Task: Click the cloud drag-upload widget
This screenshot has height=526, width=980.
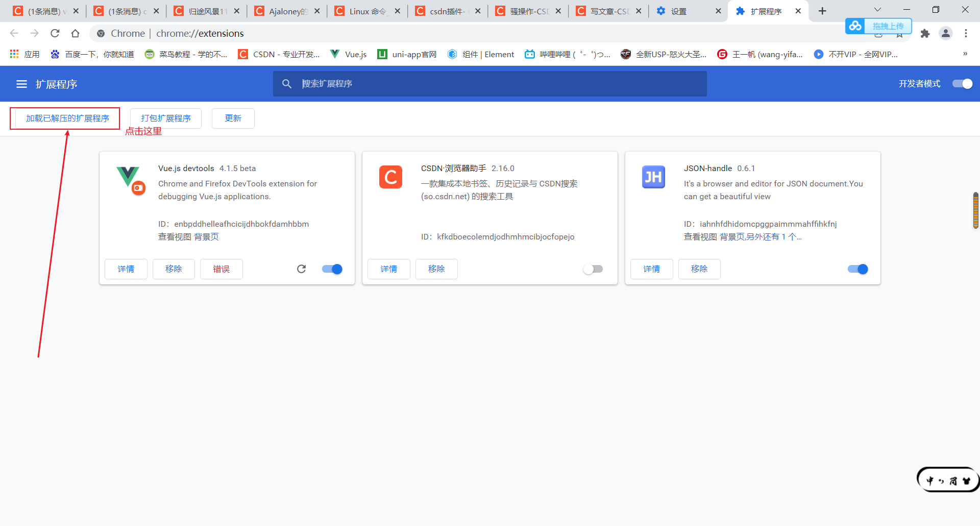Action: 878,26
